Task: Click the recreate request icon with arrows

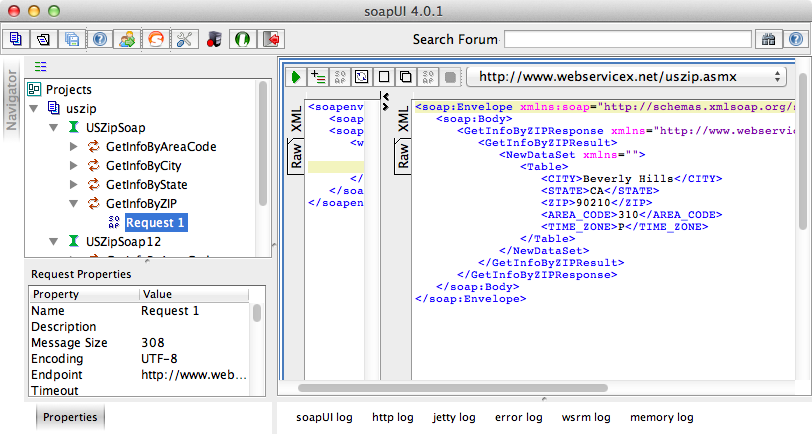Action: pos(361,77)
